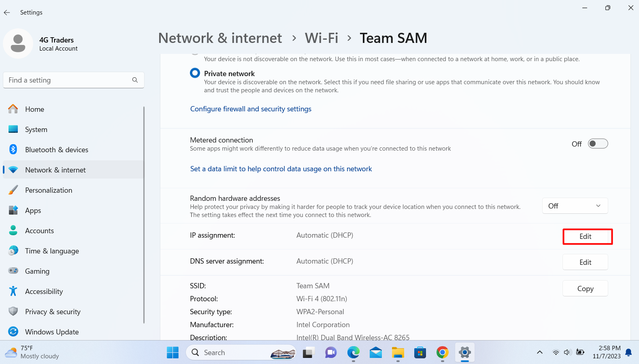639x364 pixels.
Task: Open Microsoft Store from the taskbar
Action: point(420,353)
